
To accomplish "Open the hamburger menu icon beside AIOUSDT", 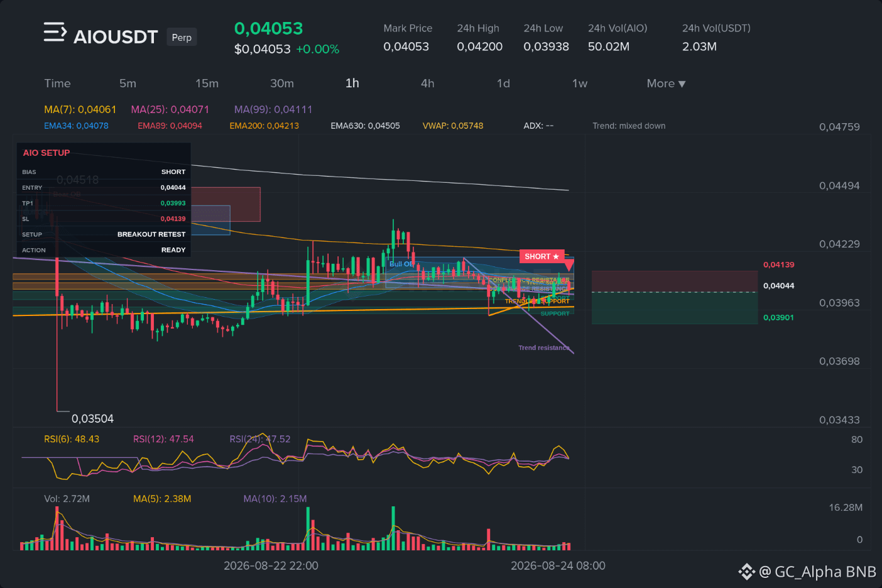I will [55, 32].
